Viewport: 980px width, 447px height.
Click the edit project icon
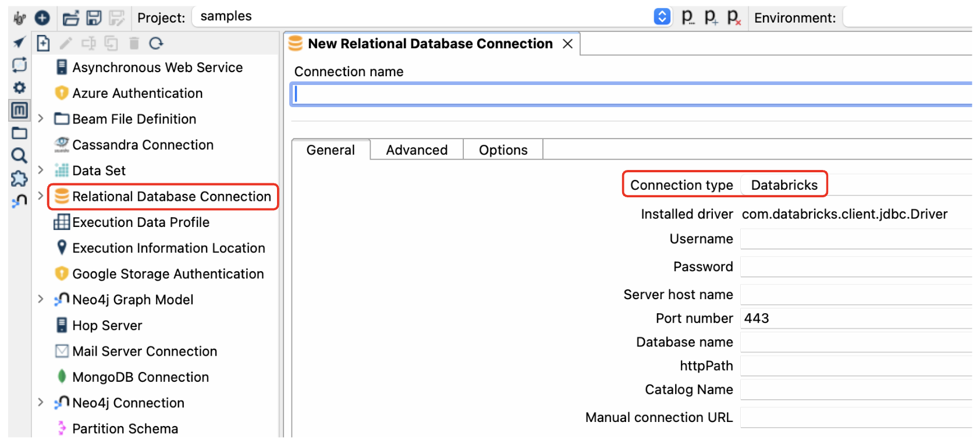coord(688,18)
